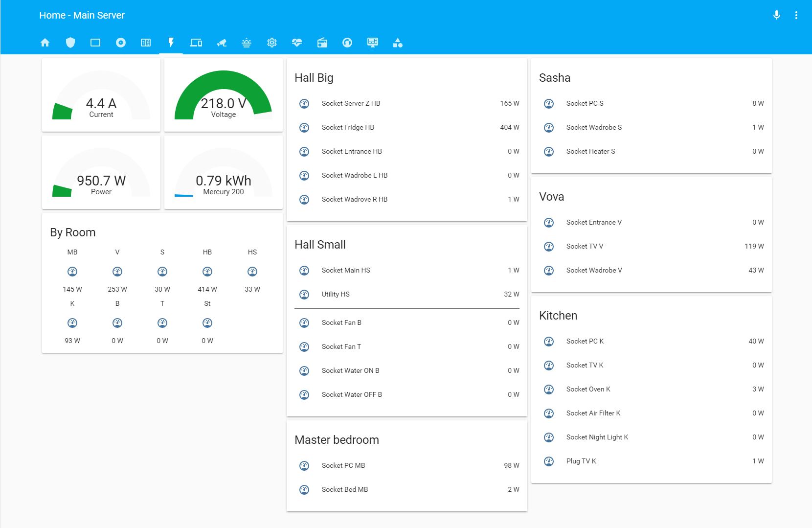Click the B room gauge icon
Viewport: 812px width, 528px height.
coord(117,323)
